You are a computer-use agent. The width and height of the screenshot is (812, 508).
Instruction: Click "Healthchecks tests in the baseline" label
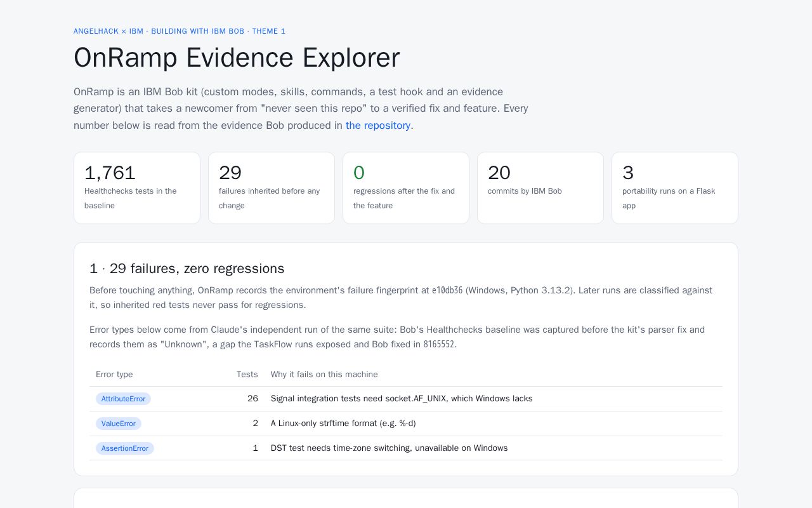[131, 198]
